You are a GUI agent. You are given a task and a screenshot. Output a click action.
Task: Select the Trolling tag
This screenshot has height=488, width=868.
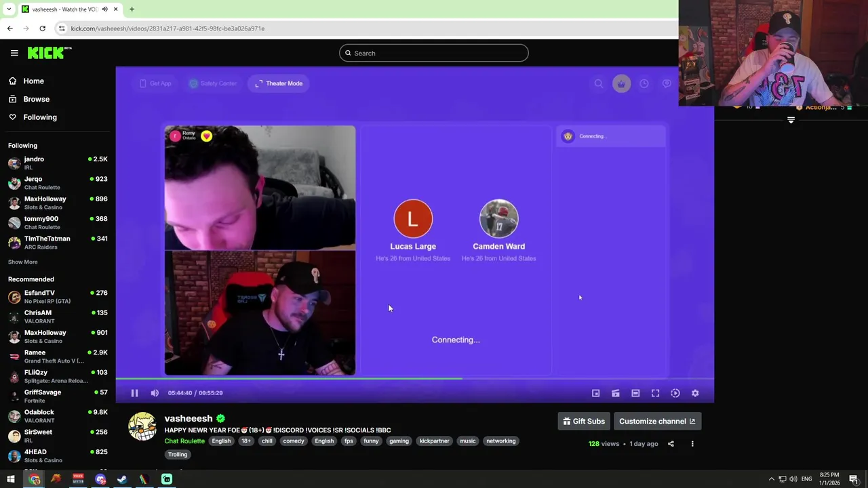pos(178,455)
